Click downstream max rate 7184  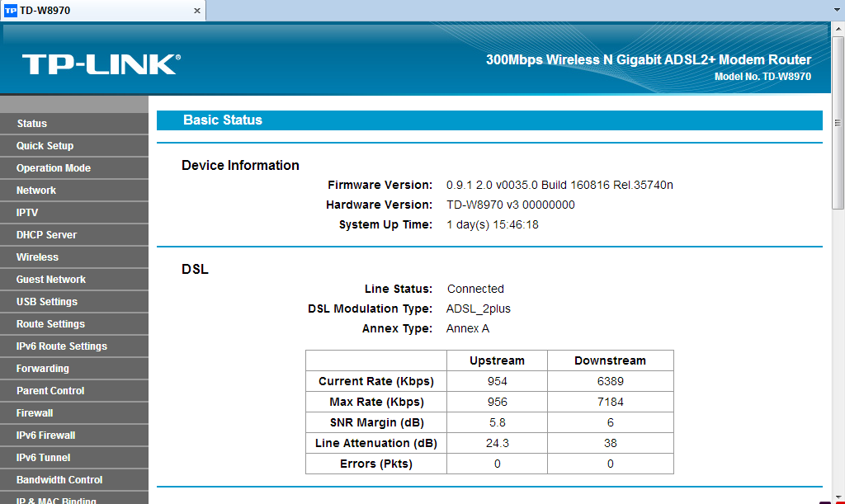pos(610,403)
